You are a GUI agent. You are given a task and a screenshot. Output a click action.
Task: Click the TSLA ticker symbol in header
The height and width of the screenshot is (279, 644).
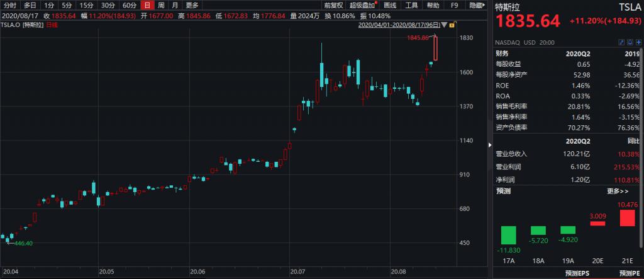point(629,7)
